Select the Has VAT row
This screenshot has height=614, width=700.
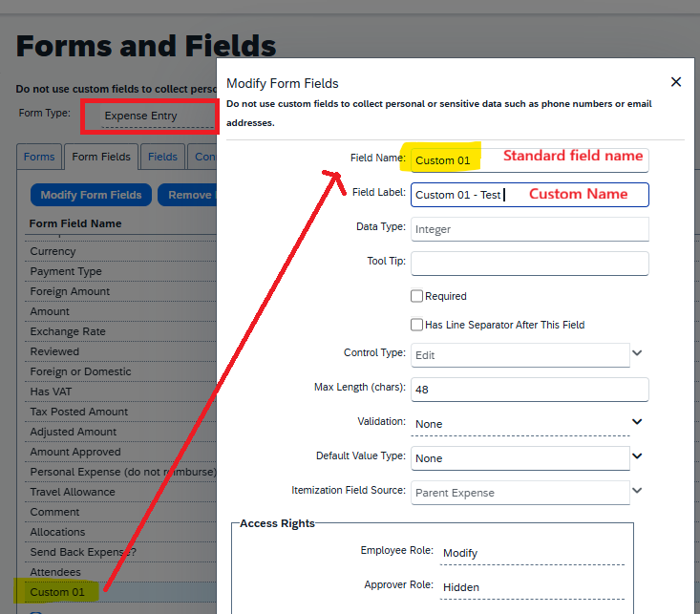click(120, 392)
